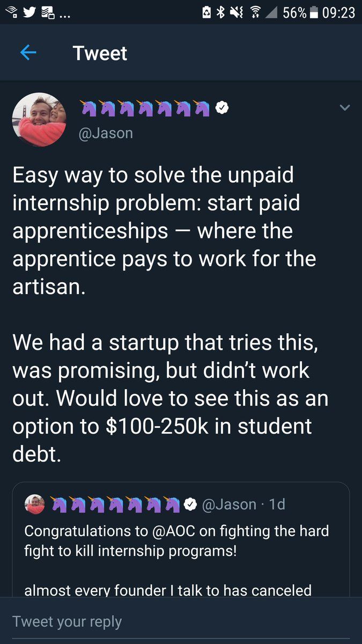This screenshot has height=644, width=362.
Task: Click the verified badge beside unicorn name
Action: (221, 108)
